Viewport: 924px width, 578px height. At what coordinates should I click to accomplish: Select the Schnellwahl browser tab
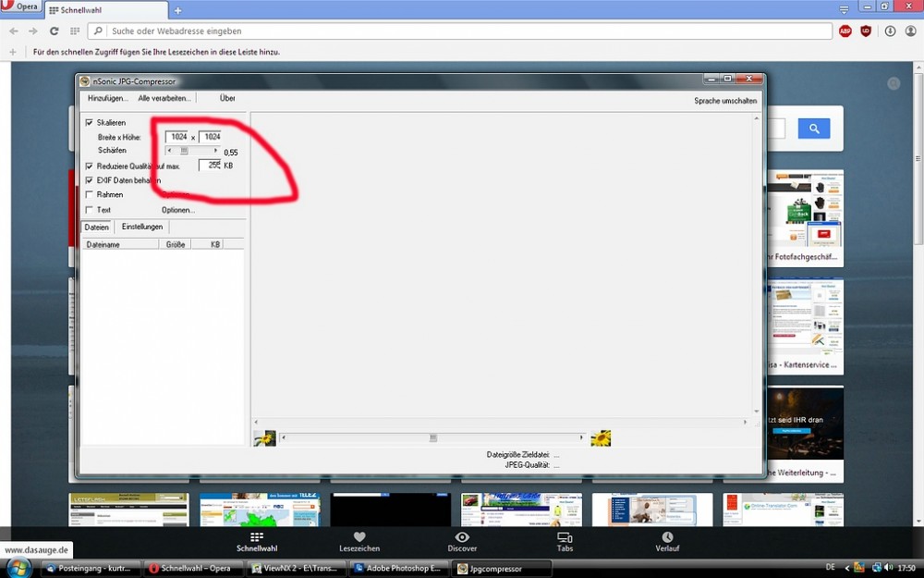tap(106, 10)
